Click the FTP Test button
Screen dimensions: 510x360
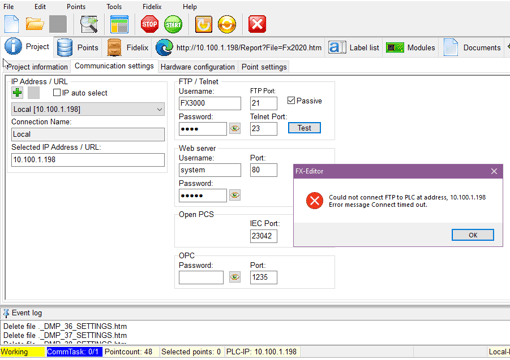tap(304, 128)
